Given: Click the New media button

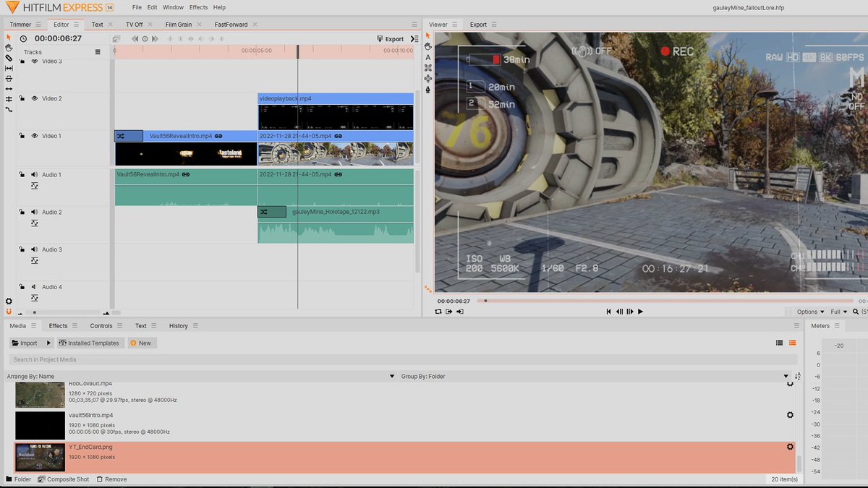Looking at the screenshot, I should click(x=142, y=343).
